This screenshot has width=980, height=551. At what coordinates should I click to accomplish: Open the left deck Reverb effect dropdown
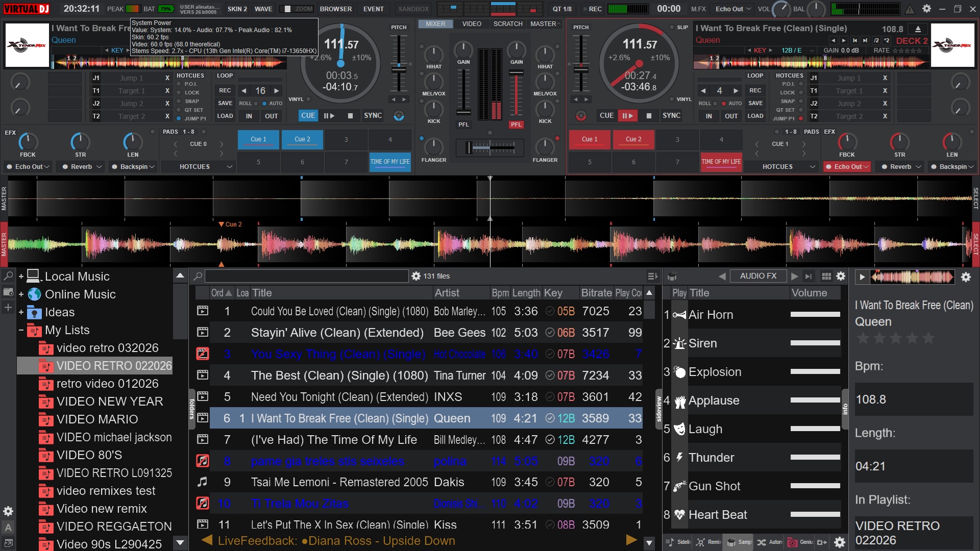(99, 167)
